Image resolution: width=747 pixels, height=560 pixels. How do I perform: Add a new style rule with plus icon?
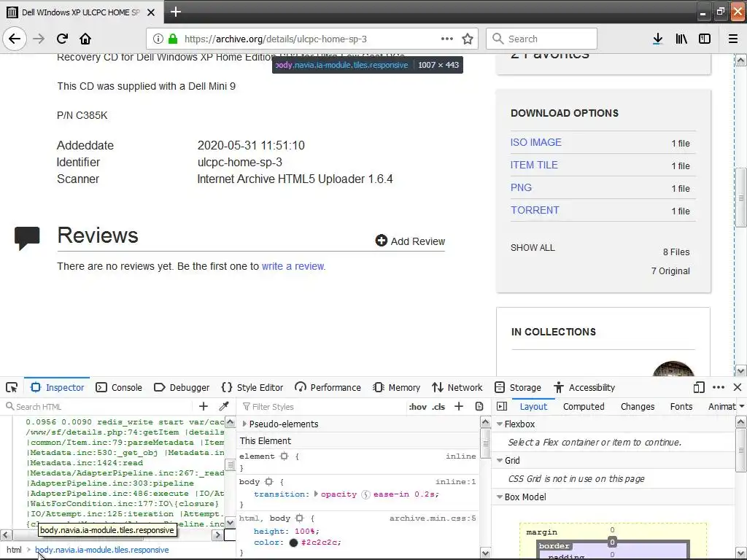459,406
